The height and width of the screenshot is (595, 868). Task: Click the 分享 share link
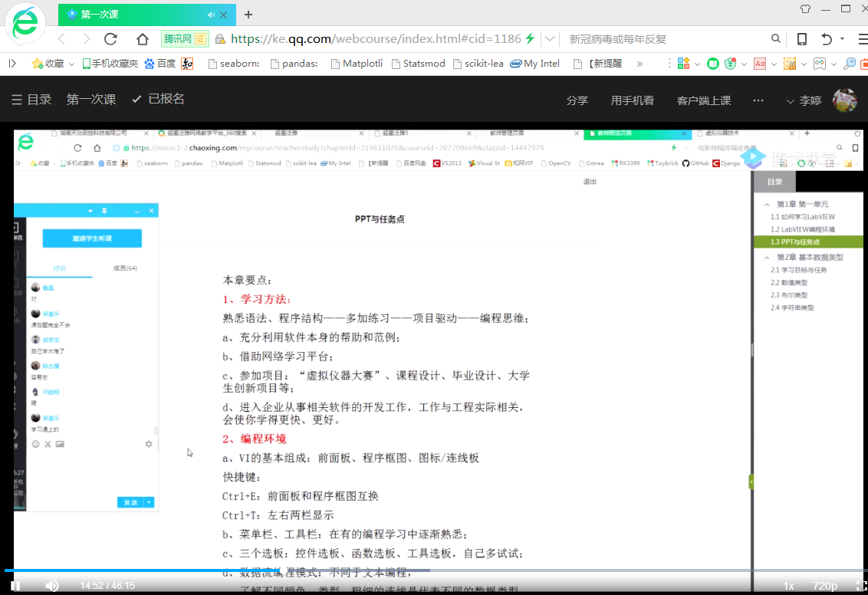coord(577,100)
